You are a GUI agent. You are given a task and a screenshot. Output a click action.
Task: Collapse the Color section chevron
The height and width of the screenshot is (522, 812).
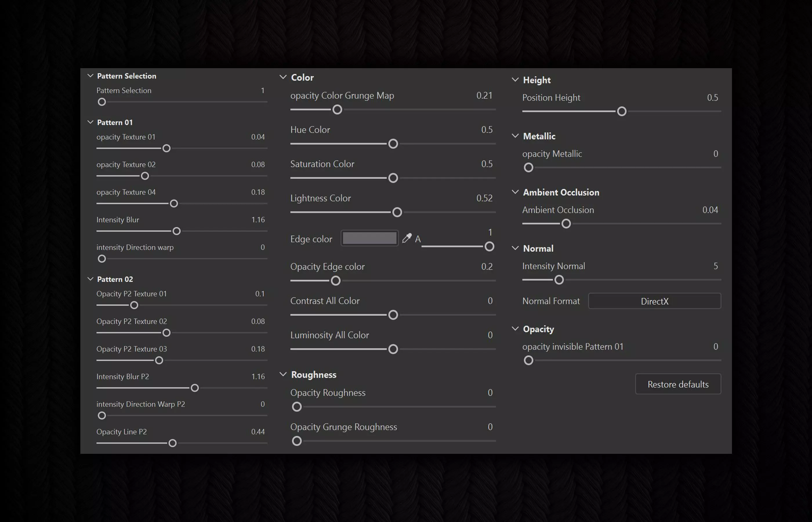[283, 77]
